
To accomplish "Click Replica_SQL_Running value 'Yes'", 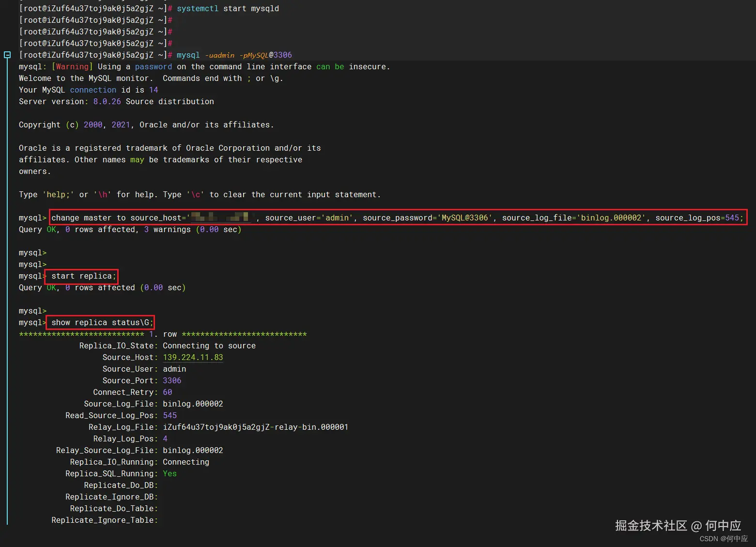I will click(170, 474).
